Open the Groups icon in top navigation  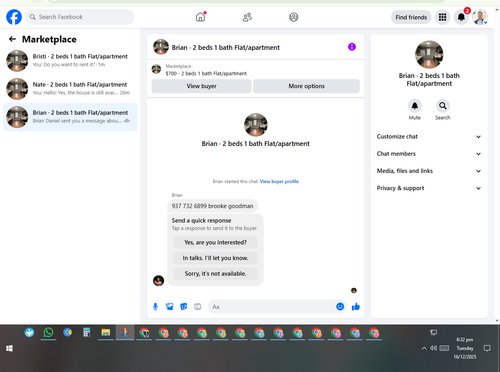(294, 17)
